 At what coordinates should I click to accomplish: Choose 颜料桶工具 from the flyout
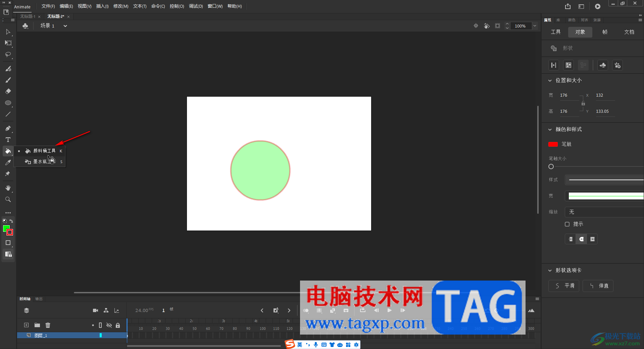pos(40,151)
